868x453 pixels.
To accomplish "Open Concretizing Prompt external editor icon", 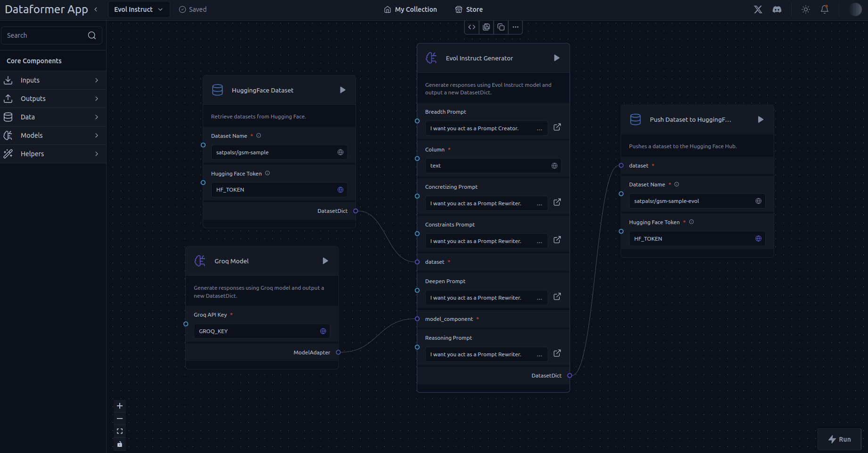I will (557, 202).
